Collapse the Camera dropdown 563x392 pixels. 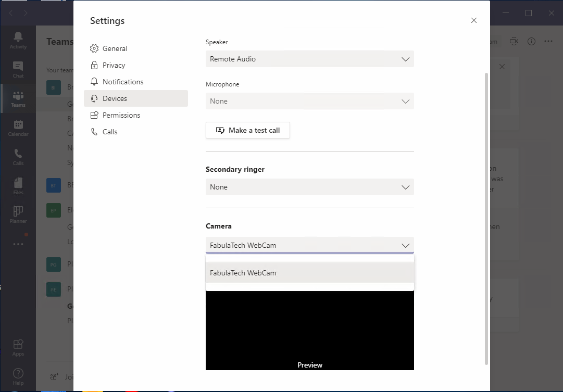(309, 245)
